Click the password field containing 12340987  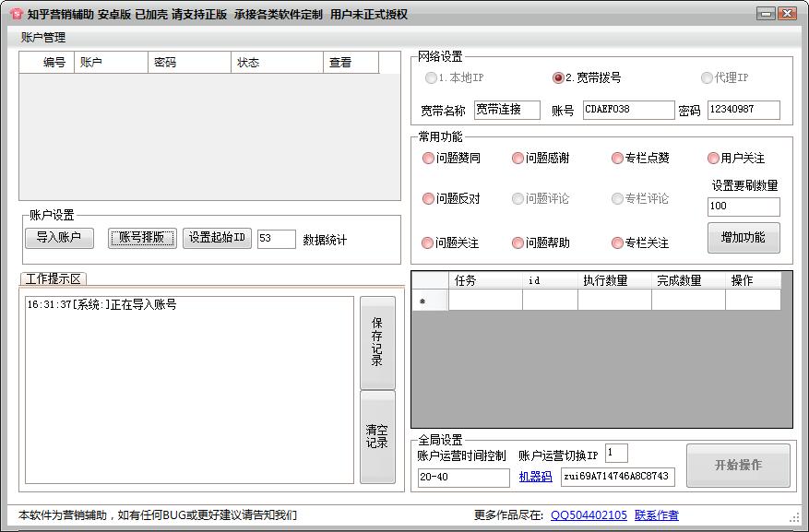point(744,110)
